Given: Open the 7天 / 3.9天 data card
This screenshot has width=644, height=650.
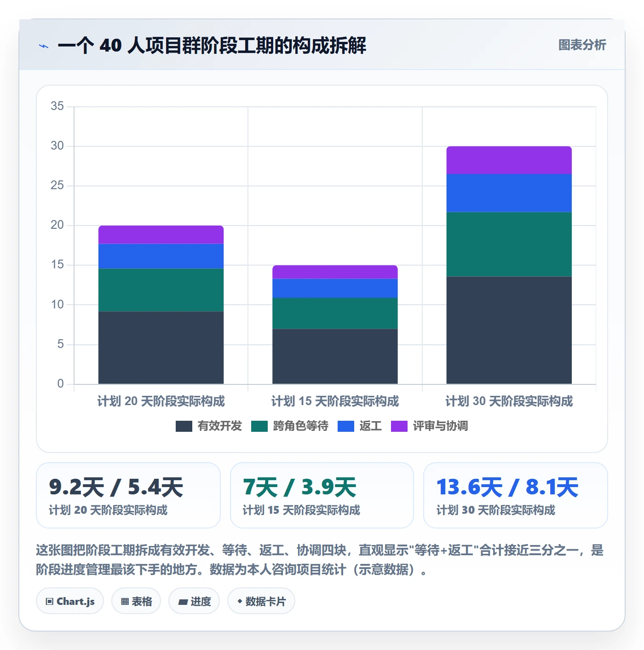Looking at the screenshot, I should click(x=322, y=495).
